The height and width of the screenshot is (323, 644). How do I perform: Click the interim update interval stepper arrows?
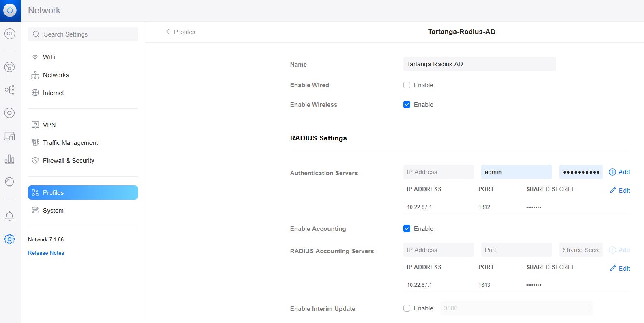(x=588, y=308)
